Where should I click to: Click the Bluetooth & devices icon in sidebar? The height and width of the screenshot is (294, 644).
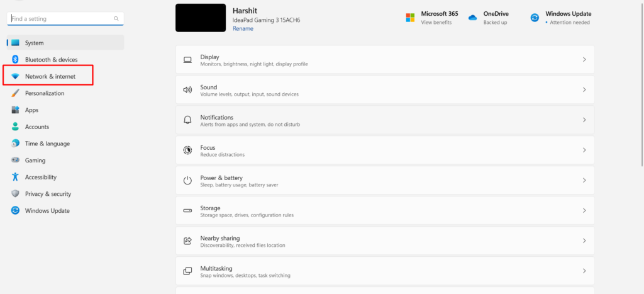coord(15,60)
